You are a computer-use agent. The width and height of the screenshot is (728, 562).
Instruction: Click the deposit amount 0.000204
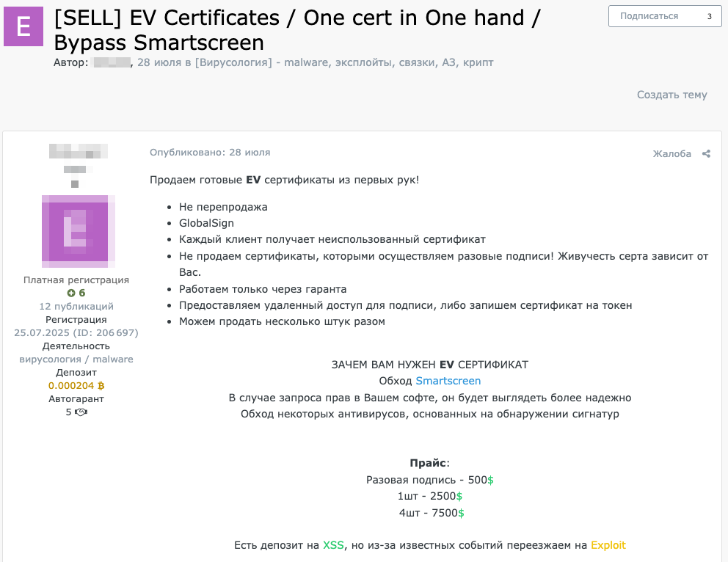coord(70,385)
